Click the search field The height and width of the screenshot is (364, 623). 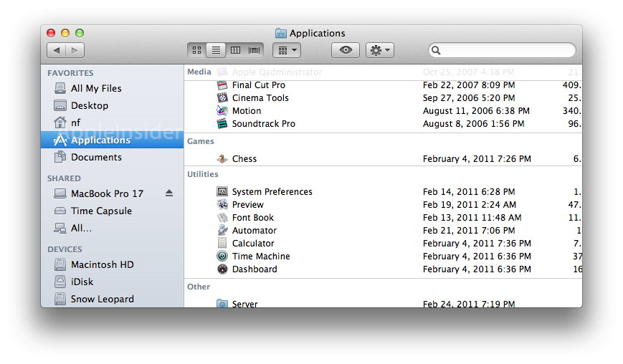coord(502,50)
